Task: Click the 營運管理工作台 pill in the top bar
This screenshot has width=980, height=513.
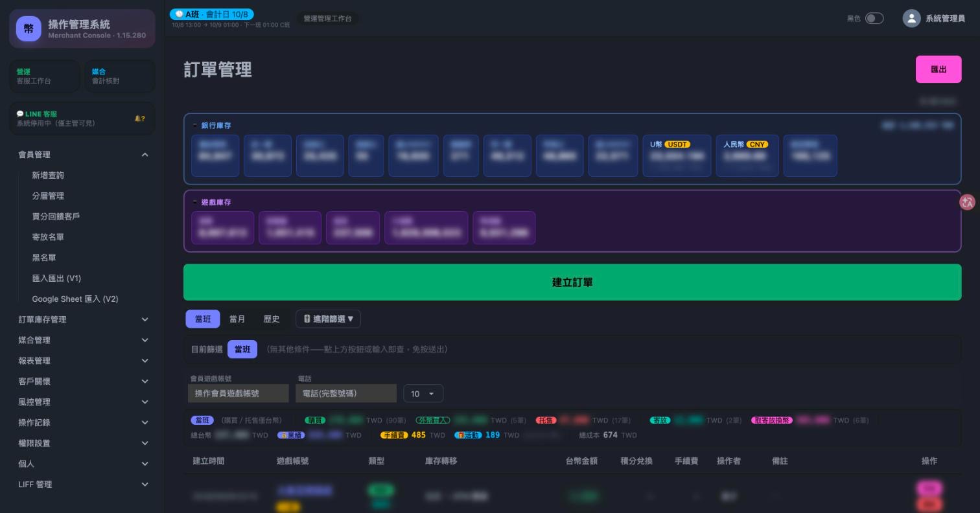Action: 327,19
